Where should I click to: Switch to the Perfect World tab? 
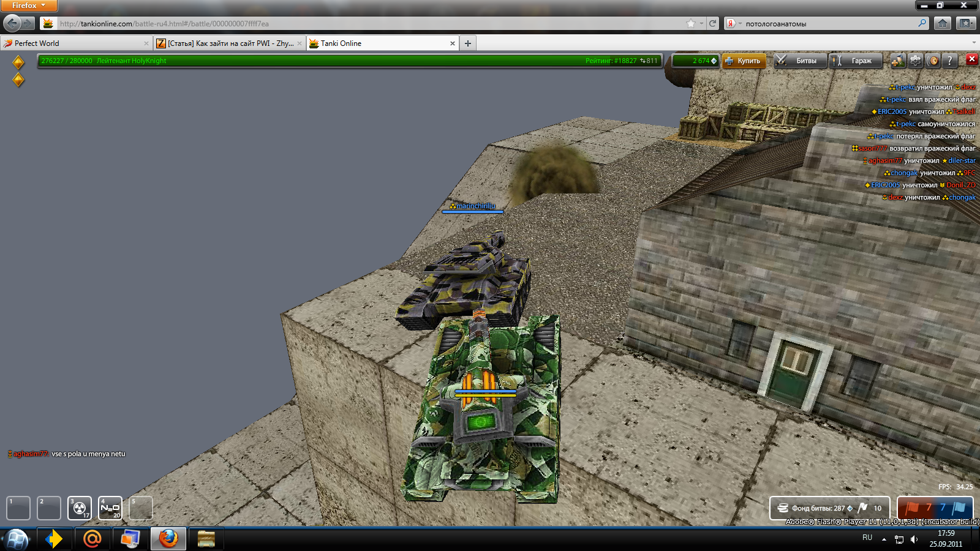(76, 43)
